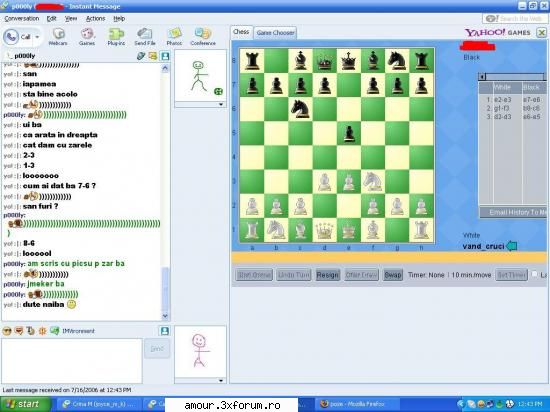Open dropdown under contact's stick-figure avatar

pos(221,104)
